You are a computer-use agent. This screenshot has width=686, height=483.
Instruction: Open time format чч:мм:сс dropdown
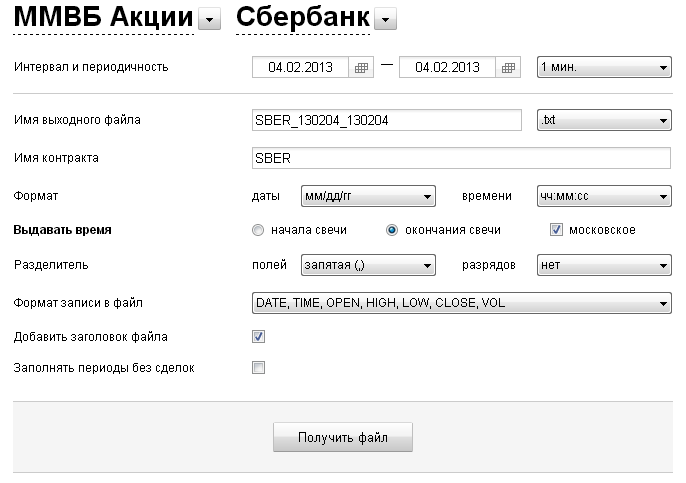click(x=604, y=196)
